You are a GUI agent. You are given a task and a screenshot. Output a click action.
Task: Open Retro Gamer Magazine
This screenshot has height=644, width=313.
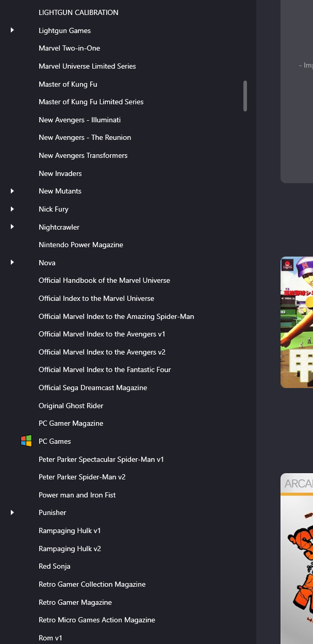tap(75, 602)
